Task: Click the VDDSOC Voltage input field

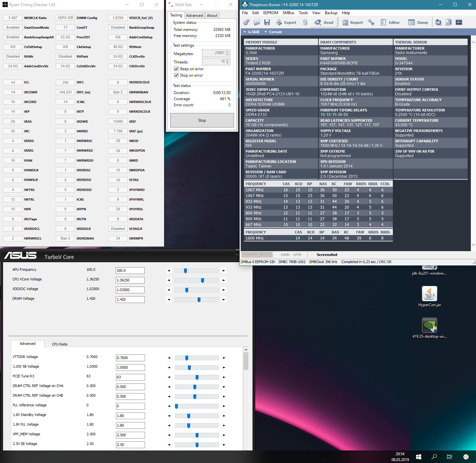Action: coord(130,290)
